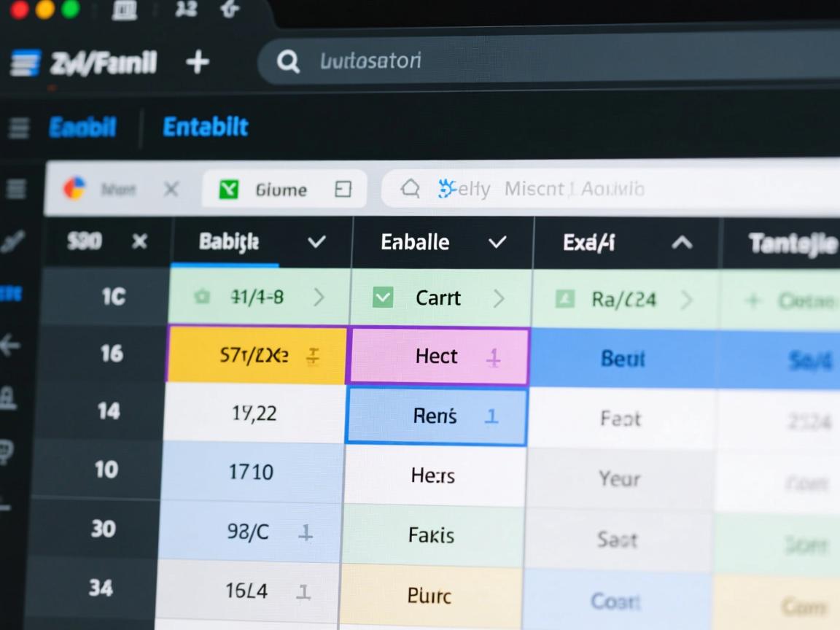Click the pink Hect cell
The image size is (840, 630).
(x=439, y=356)
